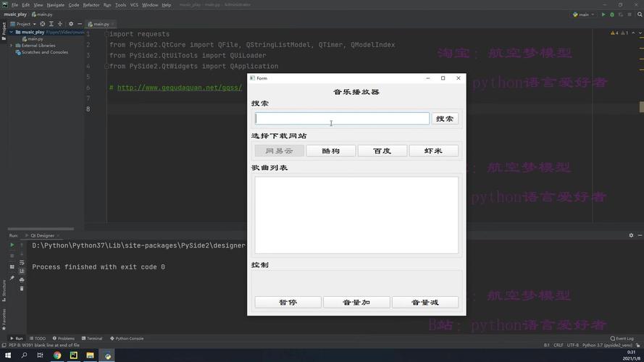Open the Python Console tab

click(x=127, y=339)
